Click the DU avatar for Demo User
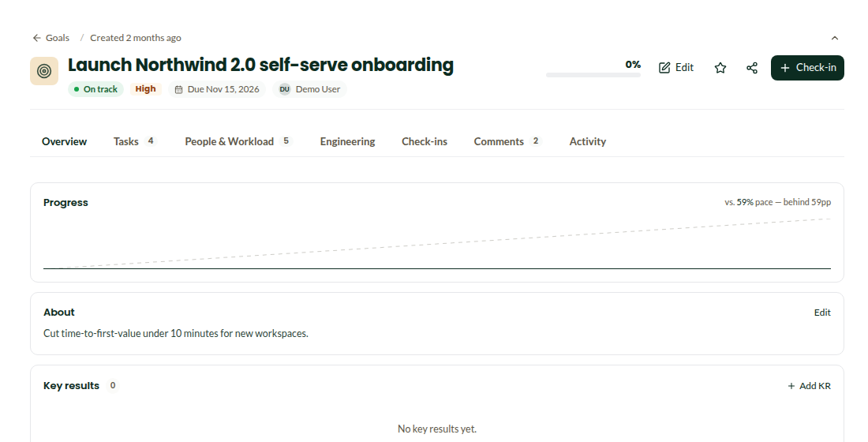Image resolution: width=868 pixels, height=442 pixels. [285, 89]
